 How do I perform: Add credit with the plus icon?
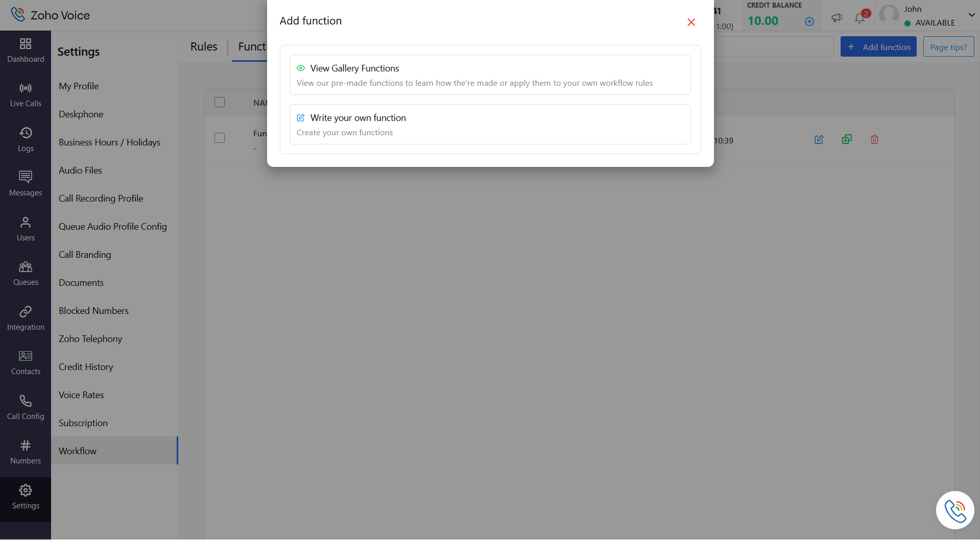(x=809, y=21)
